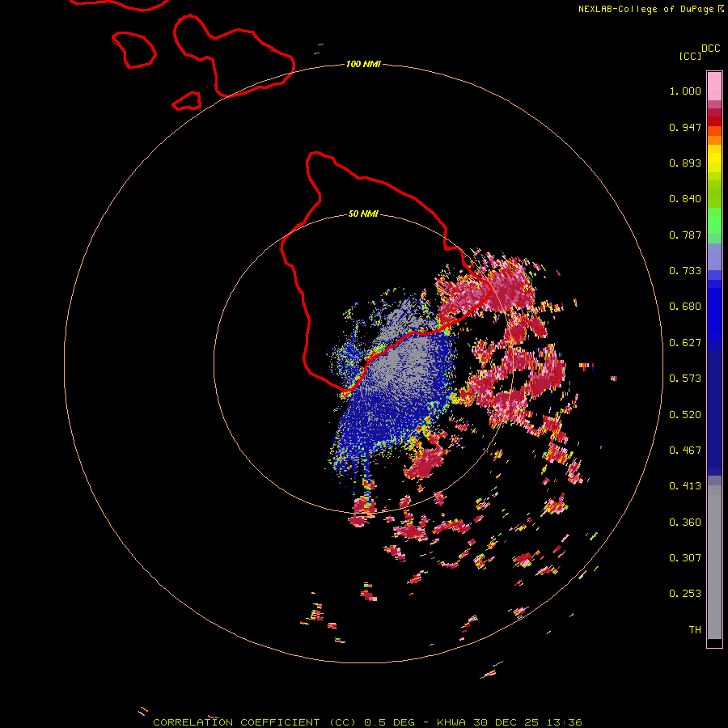Click the 0.253 legend value
The width and height of the screenshot is (728, 728).
(685, 594)
